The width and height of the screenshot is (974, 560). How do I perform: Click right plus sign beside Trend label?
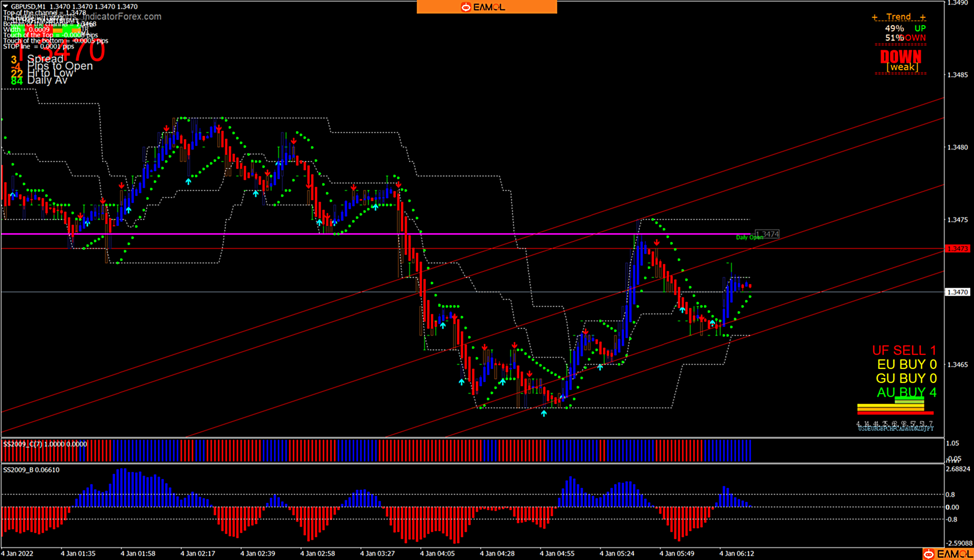click(x=923, y=17)
